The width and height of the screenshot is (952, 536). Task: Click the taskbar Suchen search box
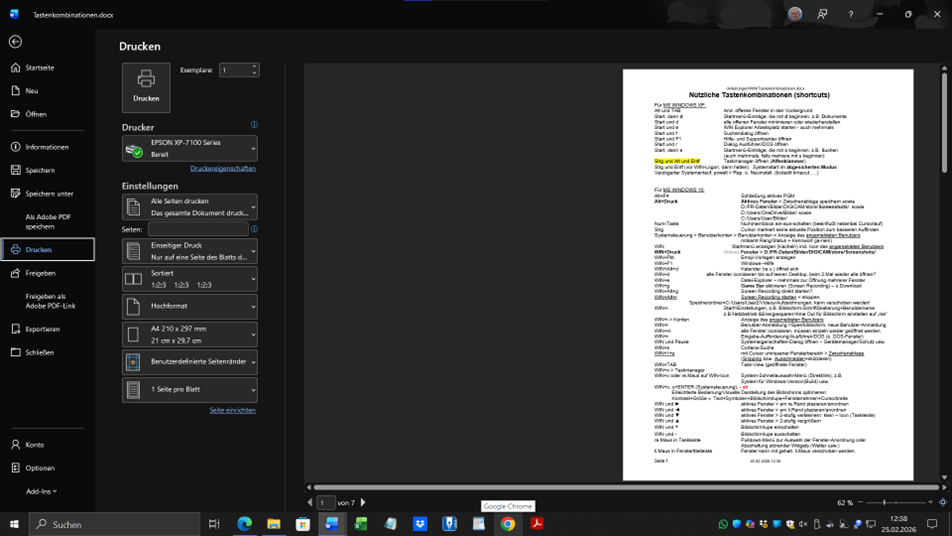[x=114, y=524]
